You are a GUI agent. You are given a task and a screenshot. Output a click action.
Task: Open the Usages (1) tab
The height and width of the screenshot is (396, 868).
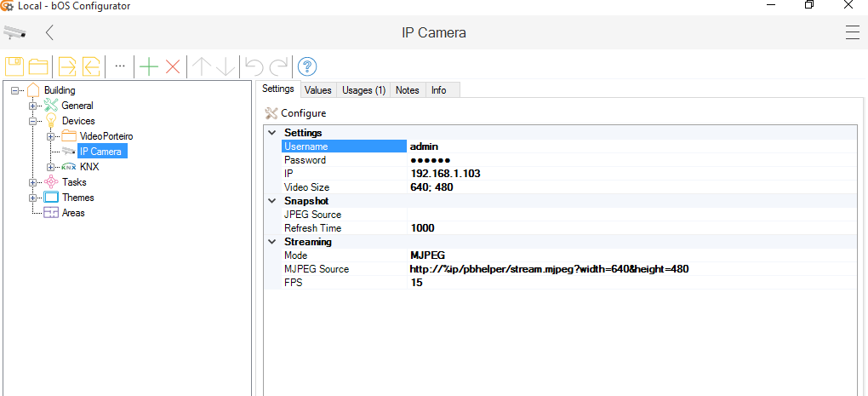coord(363,90)
